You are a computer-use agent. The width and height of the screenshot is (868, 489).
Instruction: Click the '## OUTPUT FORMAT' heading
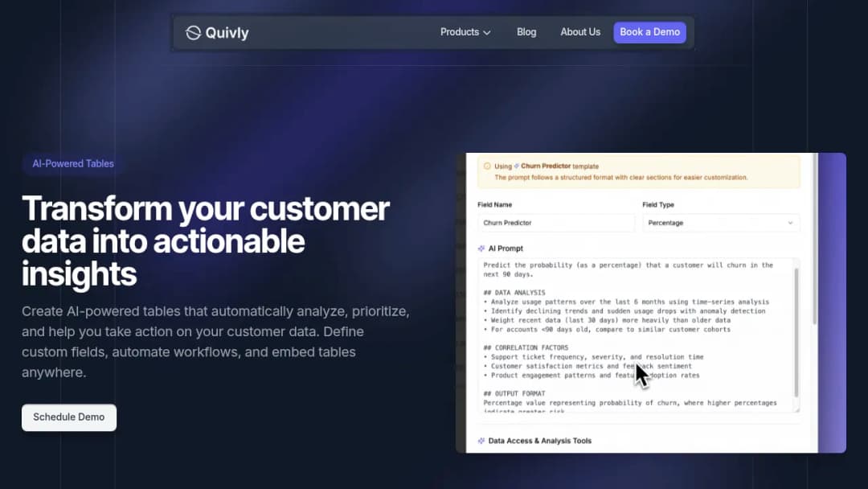514,394
